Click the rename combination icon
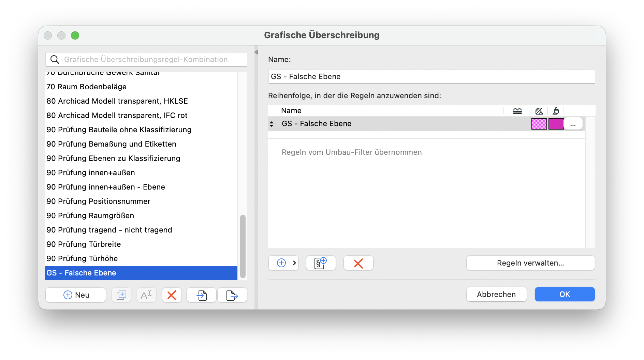644x360 pixels. coord(147,295)
